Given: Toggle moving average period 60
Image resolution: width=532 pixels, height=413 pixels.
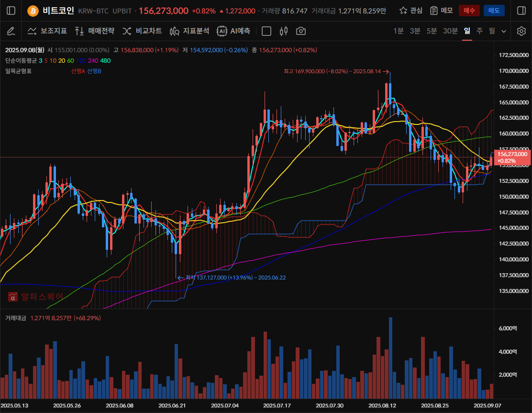Looking at the screenshot, I should [71, 61].
